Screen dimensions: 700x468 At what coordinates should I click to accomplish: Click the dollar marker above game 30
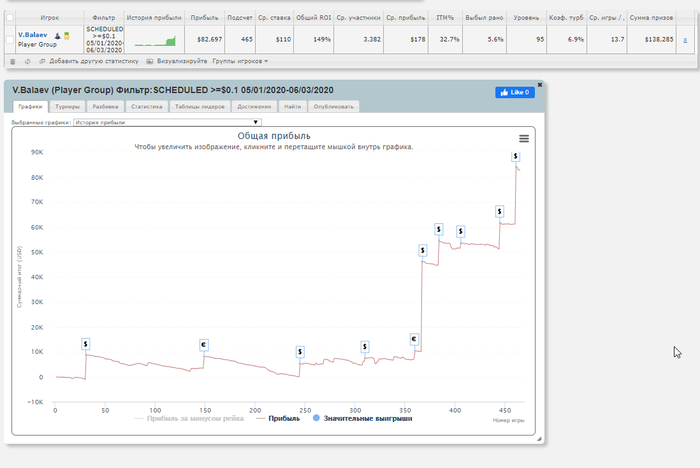click(86, 344)
